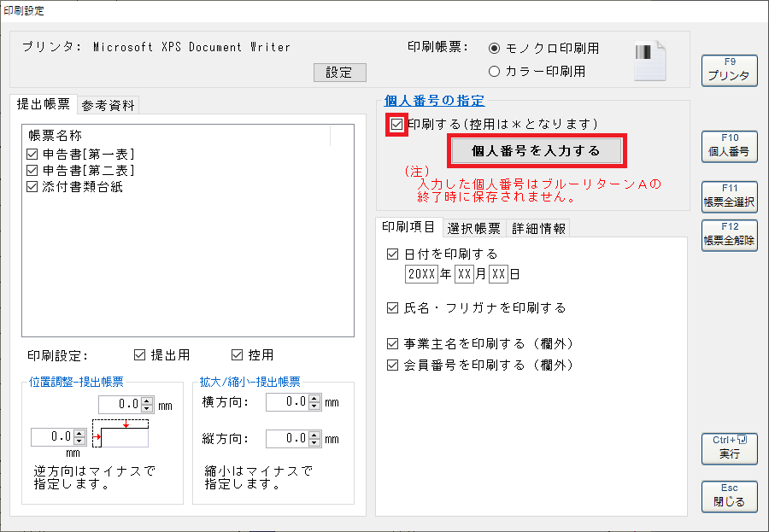Toggle 事業主名を印刷する(欄外) checkbox

[392, 344]
